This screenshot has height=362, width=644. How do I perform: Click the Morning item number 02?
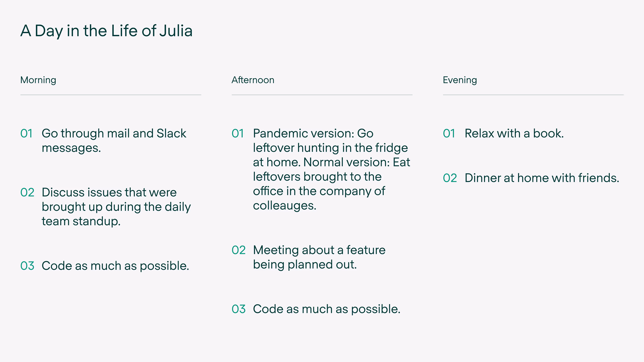[27, 192]
